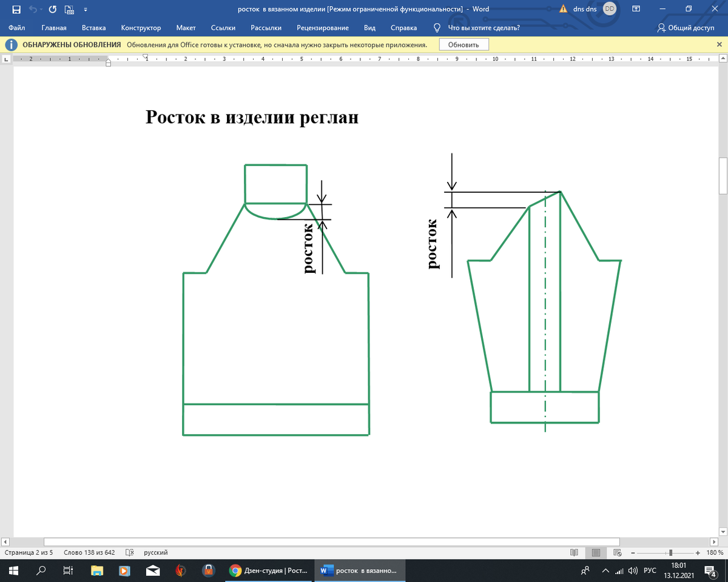
Task: Click Word 'росток в вязанно...' taskbar button
Action: click(x=359, y=570)
